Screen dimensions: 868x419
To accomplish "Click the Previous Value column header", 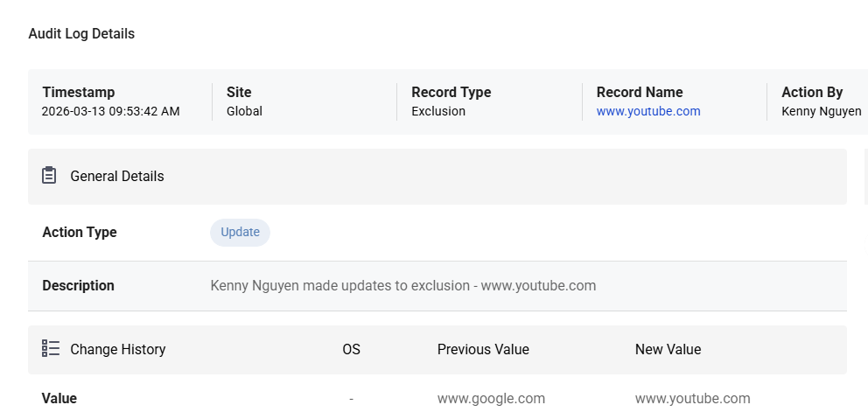I will [483, 349].
